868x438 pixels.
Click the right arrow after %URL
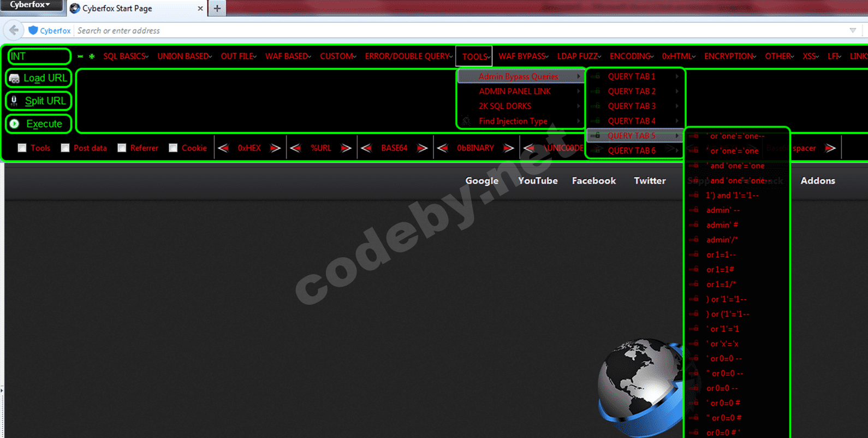(x=346, y=148)
